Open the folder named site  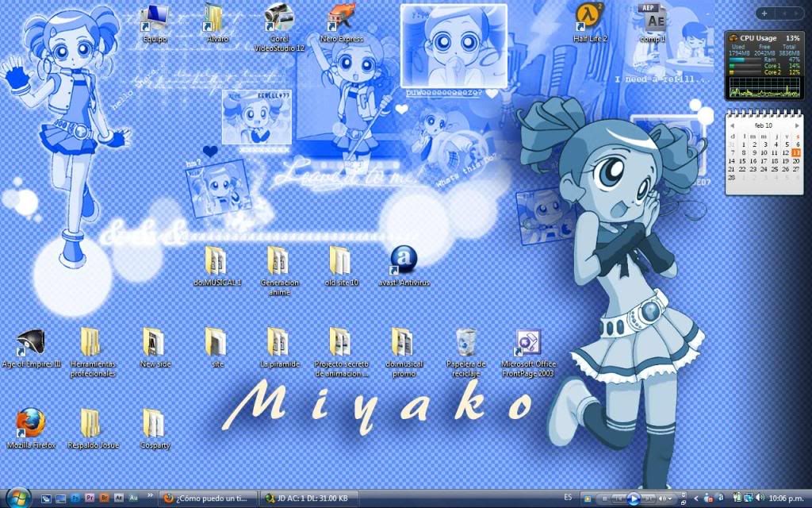tap(217, 348)
